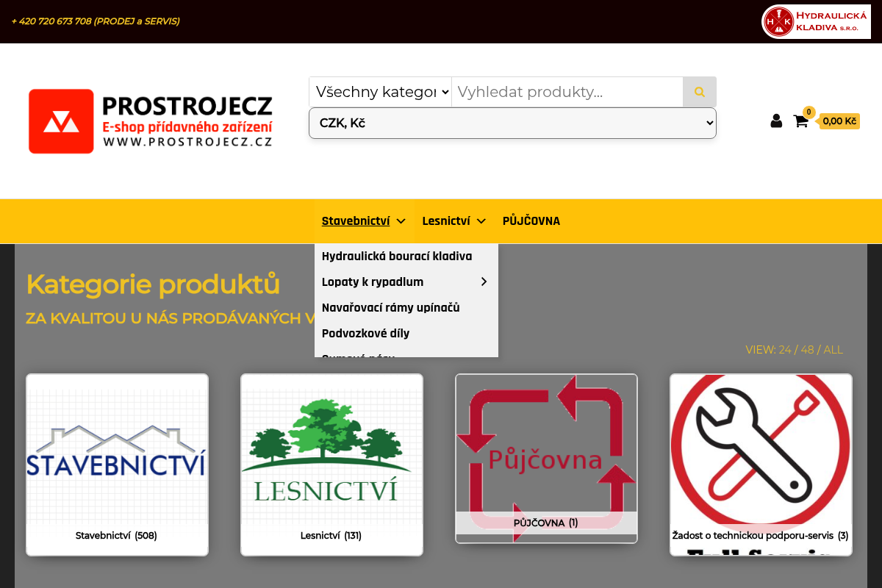Screen dimensions: 882x588
Task: Click the phone number link
Action: point(96,21)
